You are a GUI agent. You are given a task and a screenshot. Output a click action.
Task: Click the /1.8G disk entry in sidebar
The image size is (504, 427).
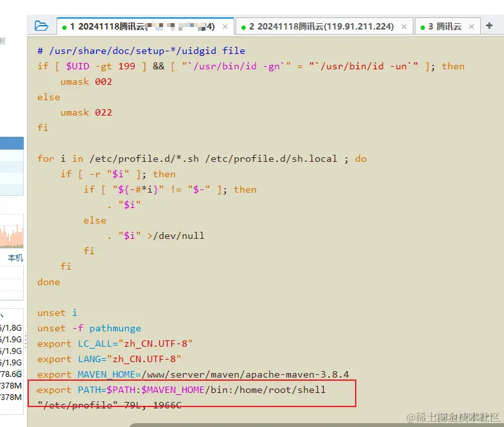[12, 327]
